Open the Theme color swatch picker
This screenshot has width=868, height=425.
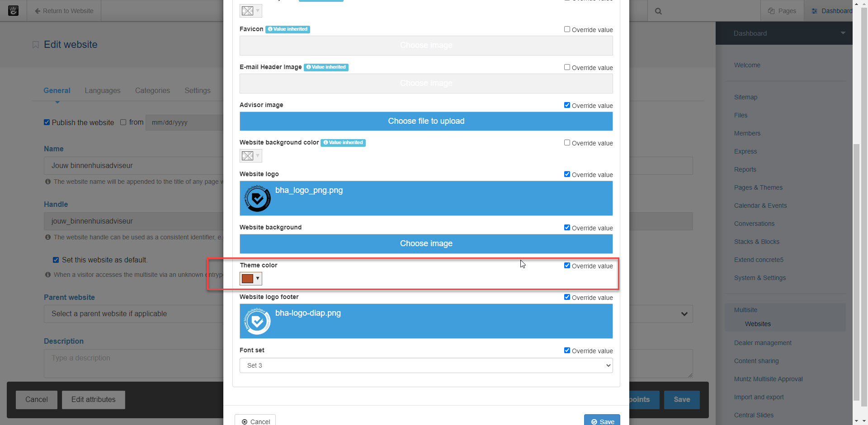(250, 279)
